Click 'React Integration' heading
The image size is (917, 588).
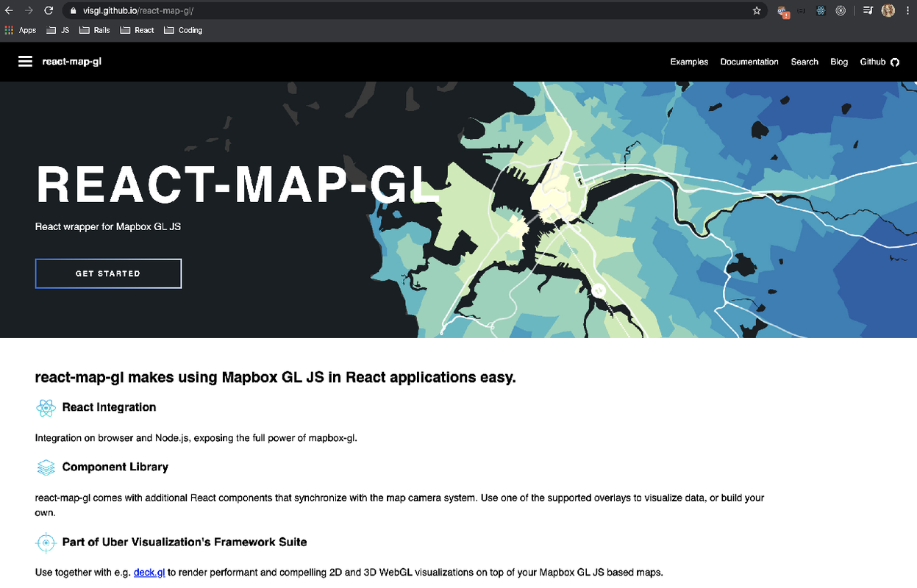109,407
